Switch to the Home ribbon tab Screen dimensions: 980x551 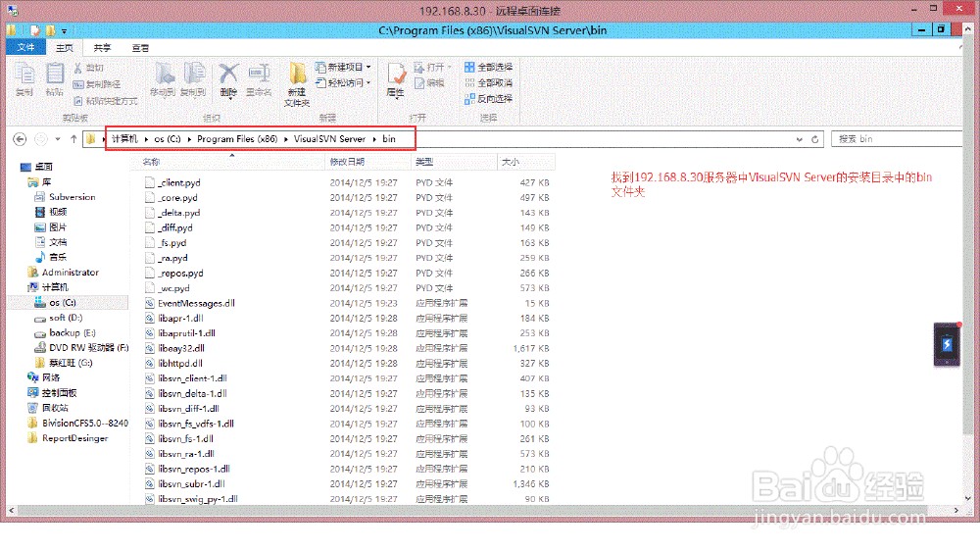65,47
